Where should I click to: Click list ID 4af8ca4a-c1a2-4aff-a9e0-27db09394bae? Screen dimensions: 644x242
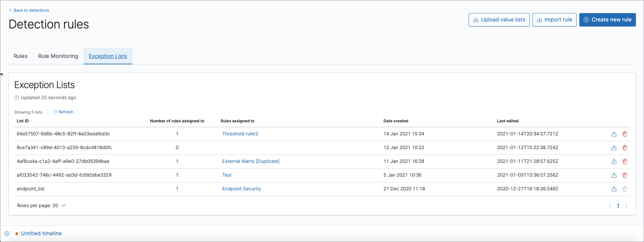coord(63,161)
